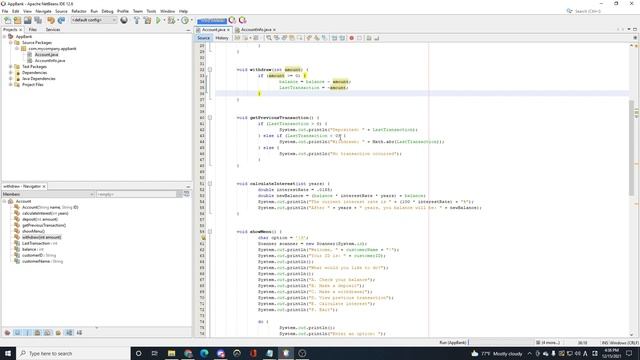Collapse the AppBank project node
Screen dimensions: 640x360
click(x=4, y=37)
